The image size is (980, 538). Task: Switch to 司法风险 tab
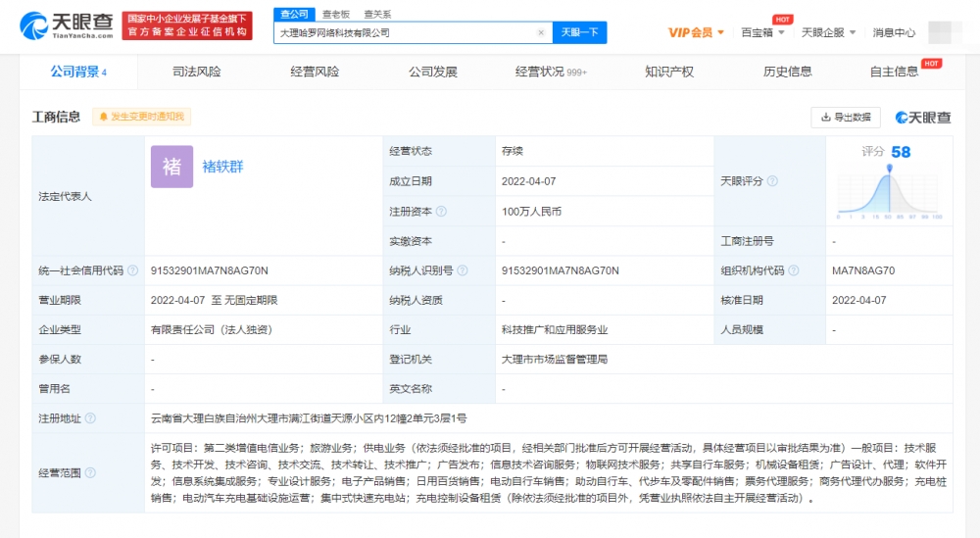point(196,72)
